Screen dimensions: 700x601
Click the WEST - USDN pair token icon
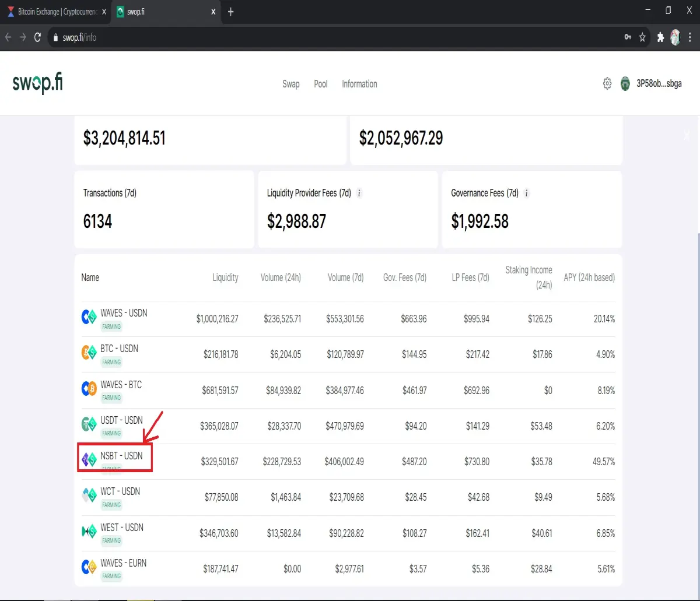89,532
